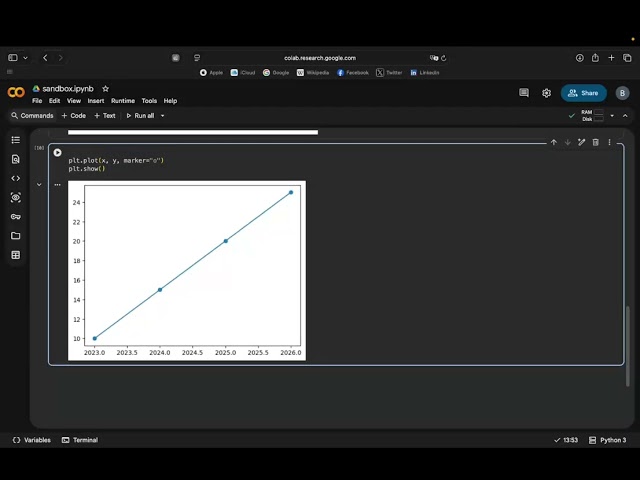Open the Edit menu
The width and height of the screenshot is (640, 480).
click(54, 101)
